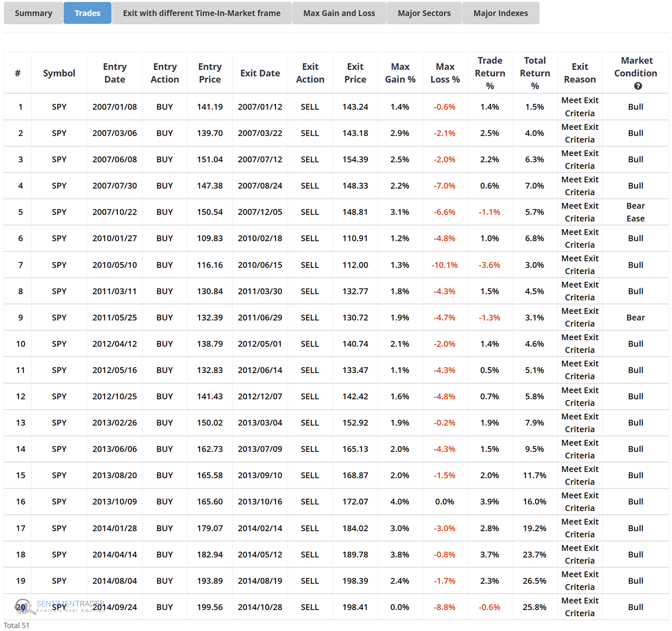Screen dimensions: 672x631
Task: Click the Total 51 count label
Action: click(x=16, y=625)
